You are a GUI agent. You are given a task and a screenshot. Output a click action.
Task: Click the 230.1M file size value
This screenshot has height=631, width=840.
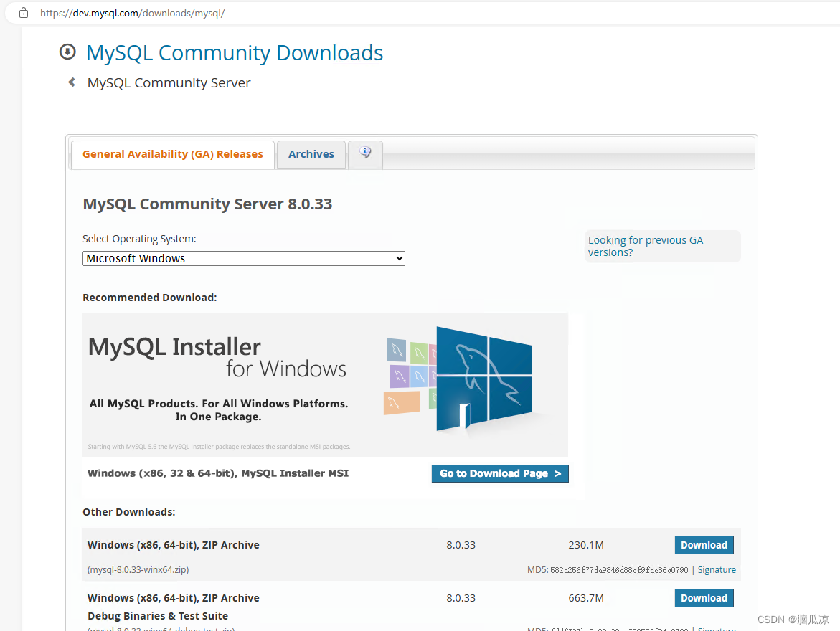click(x=586, y=545)
